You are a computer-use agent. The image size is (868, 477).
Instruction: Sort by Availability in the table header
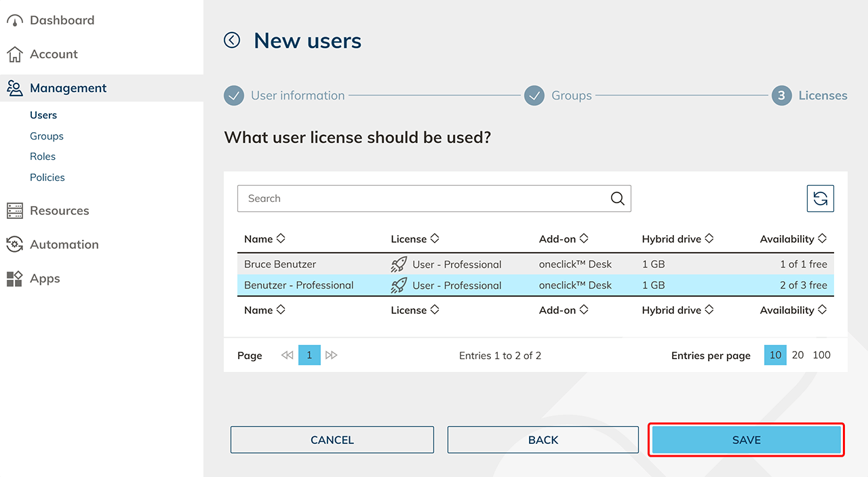[793, 239]
